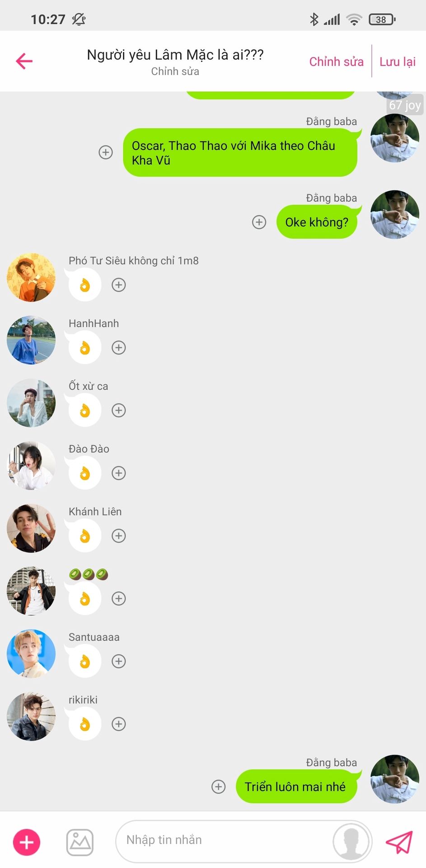
Task: Tap 'Chỉnh sửa' subtitle under the title
Action: point(175,71)
